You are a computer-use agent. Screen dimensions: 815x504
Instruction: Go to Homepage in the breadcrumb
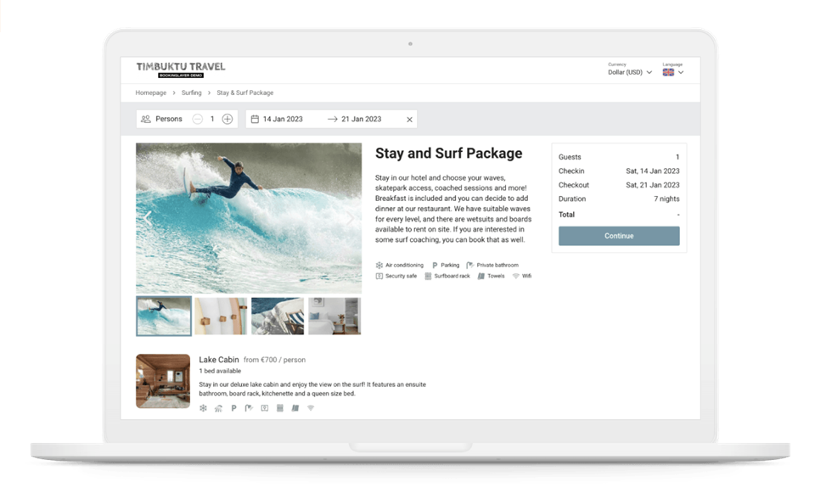150,92
